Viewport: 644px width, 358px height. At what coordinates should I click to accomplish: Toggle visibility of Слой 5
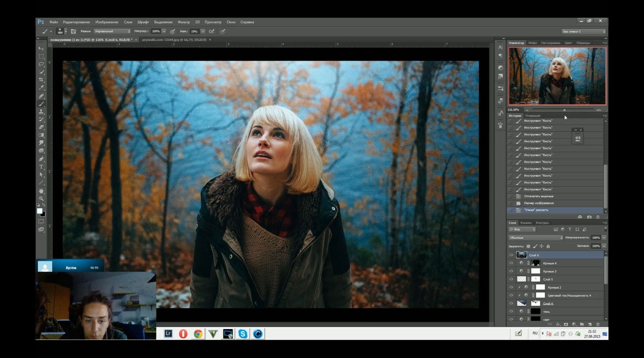[511, 279]
